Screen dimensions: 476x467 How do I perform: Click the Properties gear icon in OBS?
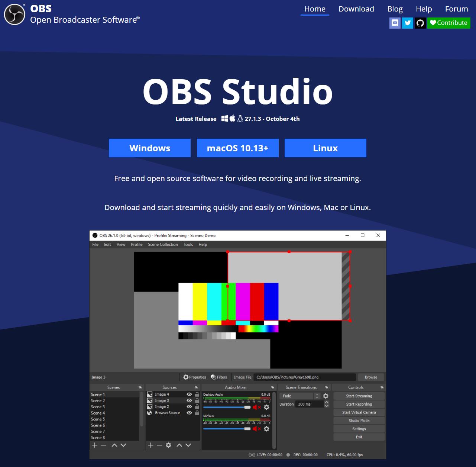coord(186,377)
